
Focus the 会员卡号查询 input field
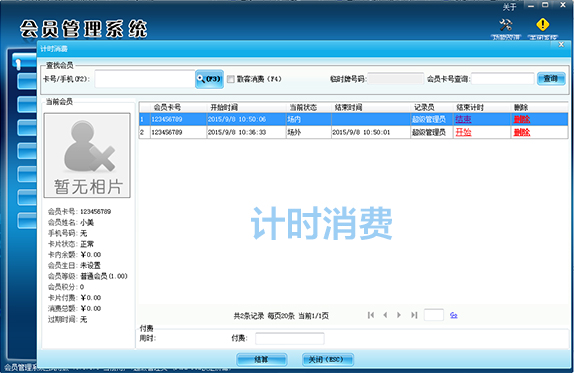503,79
